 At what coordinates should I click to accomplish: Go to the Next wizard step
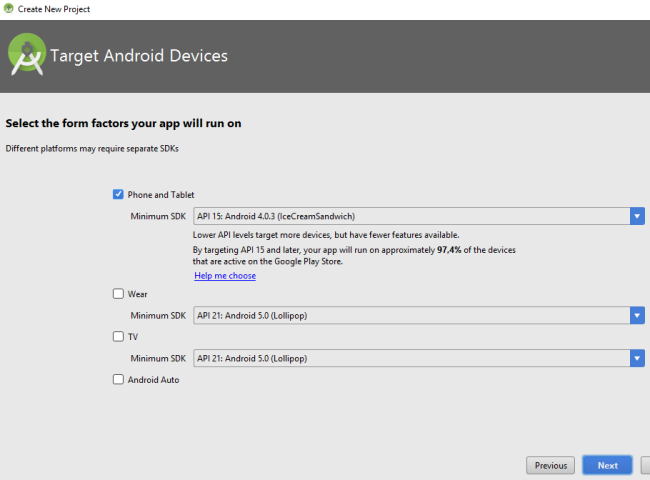click(607, 465)
